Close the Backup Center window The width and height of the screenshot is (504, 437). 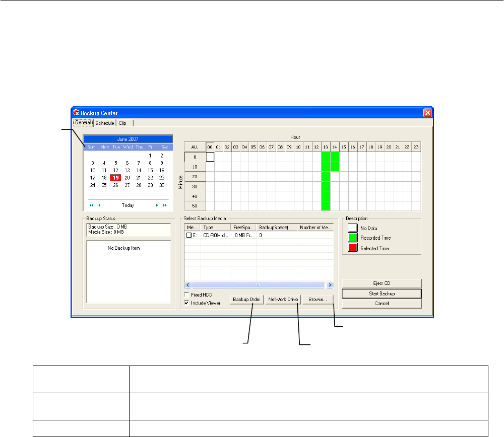427,113
